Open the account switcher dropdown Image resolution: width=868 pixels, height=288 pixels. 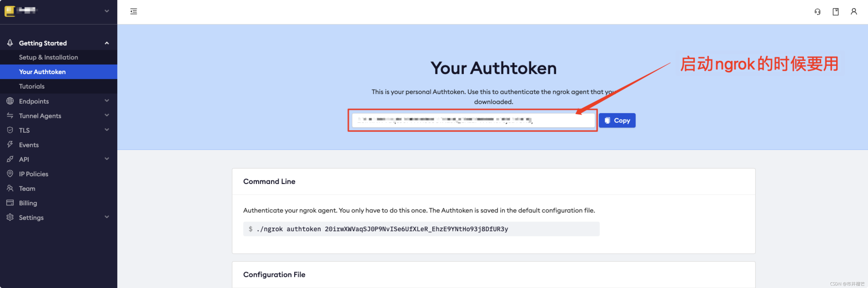point(106,11)
